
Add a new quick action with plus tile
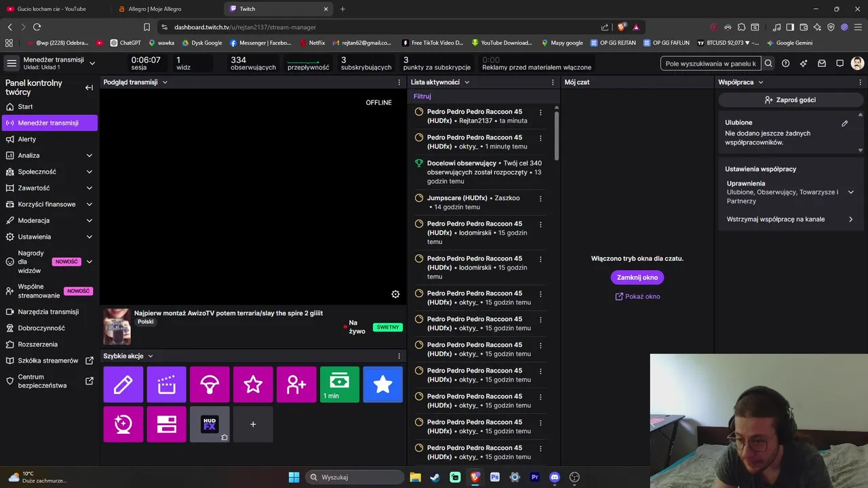coord(253,424)
